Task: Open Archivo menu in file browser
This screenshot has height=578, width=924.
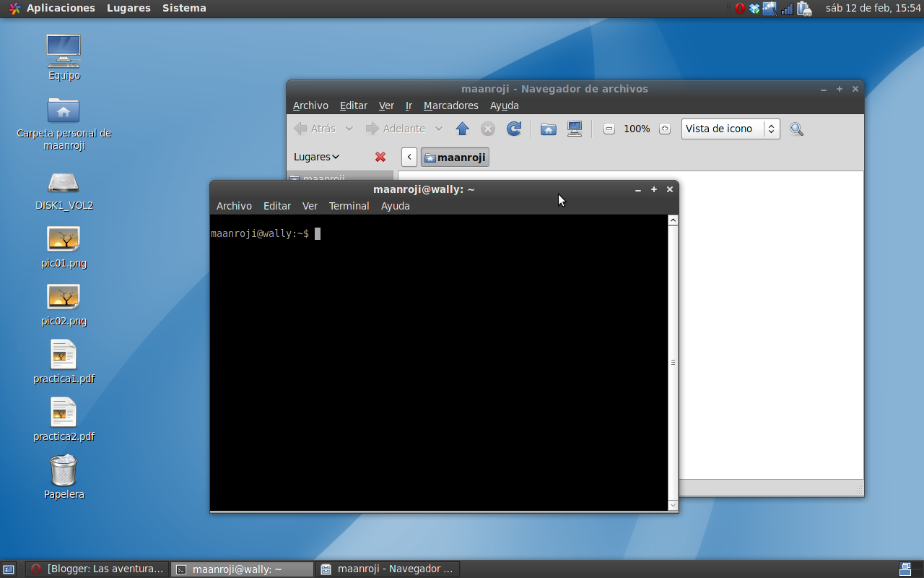Action: pyautogui.click(x=310, y=105)
